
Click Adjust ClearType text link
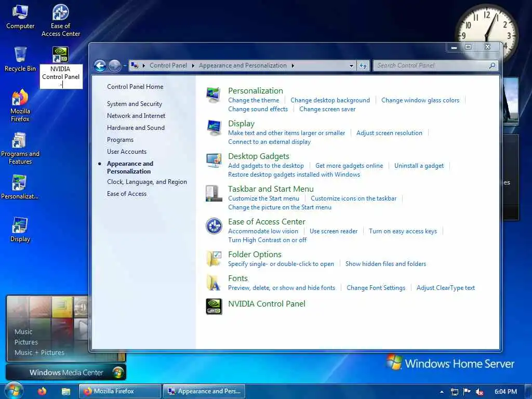445,288
